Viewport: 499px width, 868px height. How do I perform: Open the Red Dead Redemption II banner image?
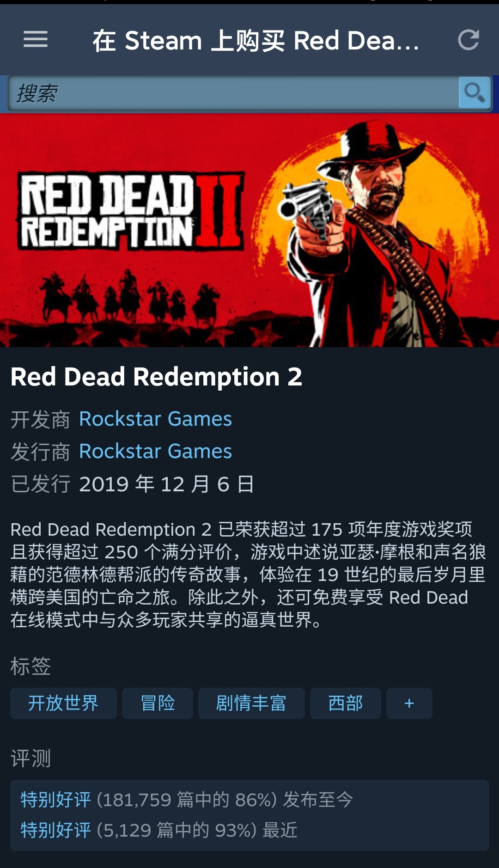click(249, 230)
